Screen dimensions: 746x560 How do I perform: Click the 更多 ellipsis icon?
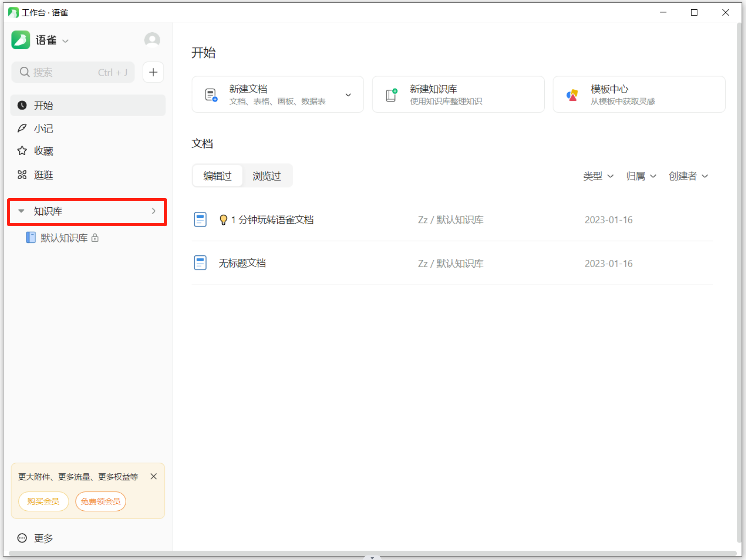(x=22, y=538)
